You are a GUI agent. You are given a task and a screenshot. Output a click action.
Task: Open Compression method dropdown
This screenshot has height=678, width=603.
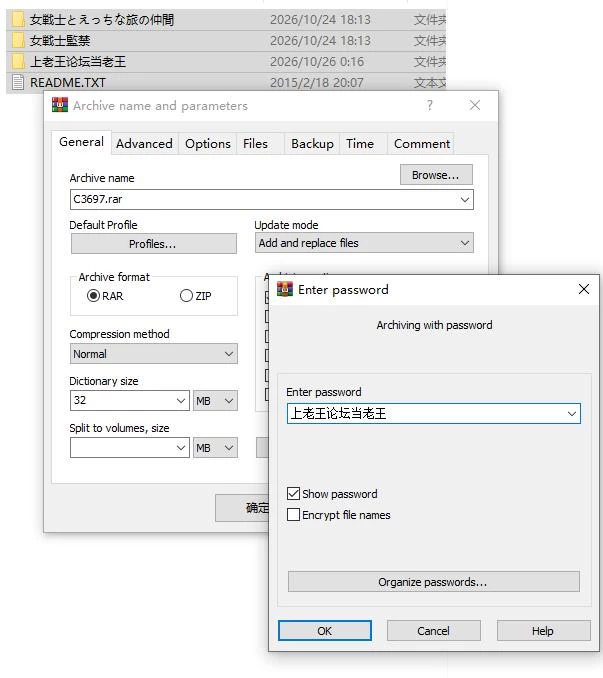(x=229, y=354)
